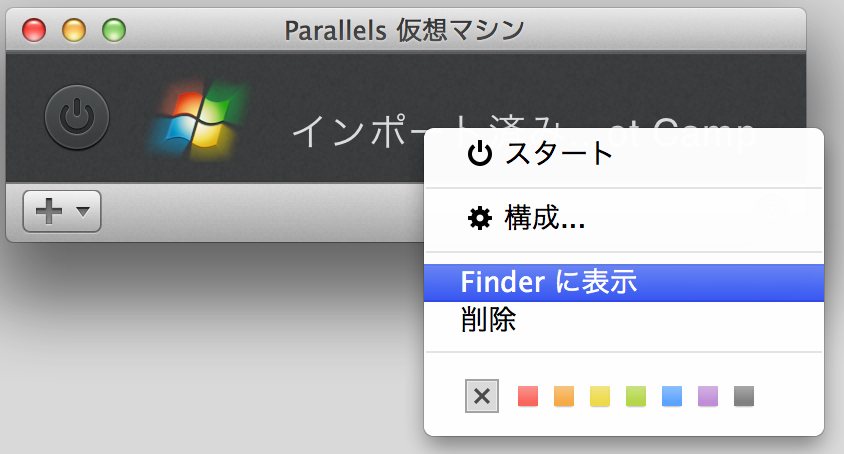The height and width of the screenshot is (454, 844).
Task: Choose 削除 to delete the machine
Action: 489,320
